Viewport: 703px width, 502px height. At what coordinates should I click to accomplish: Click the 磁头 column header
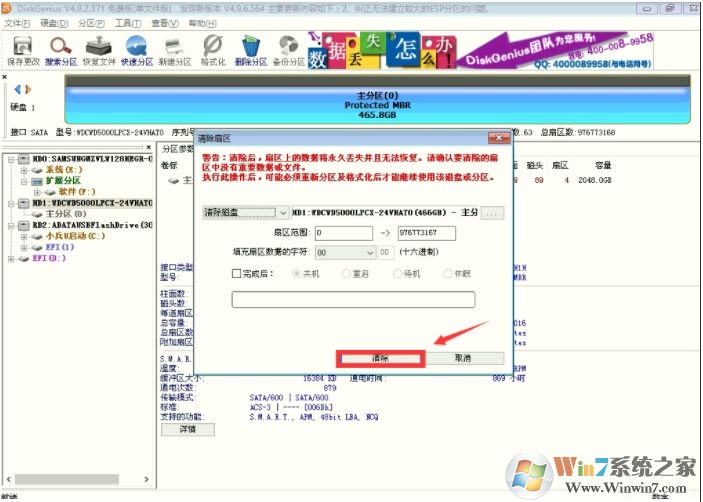tap(534, 165)
